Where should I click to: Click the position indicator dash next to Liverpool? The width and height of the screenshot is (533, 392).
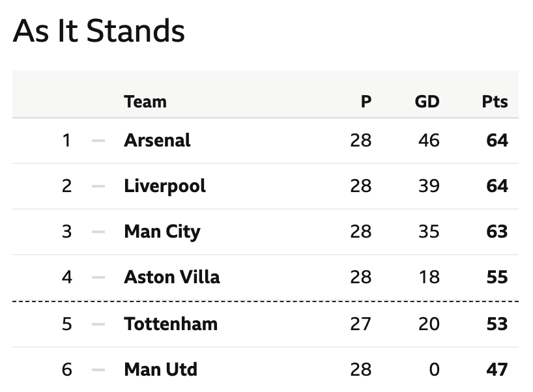click(98, 186)
